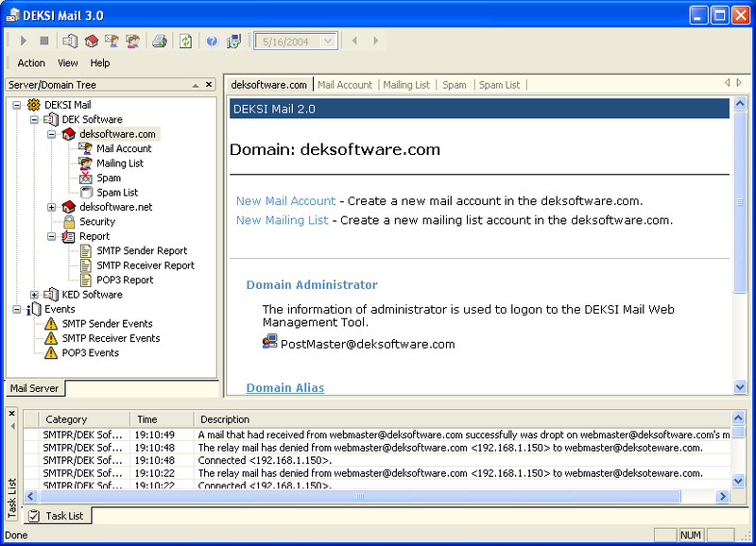
Task: Click the Domain Administrator heading link
Action: (312, 284)
